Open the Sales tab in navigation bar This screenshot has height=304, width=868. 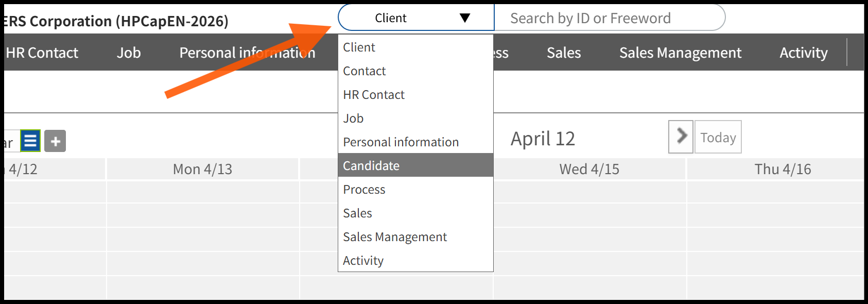tap(563, 53)
